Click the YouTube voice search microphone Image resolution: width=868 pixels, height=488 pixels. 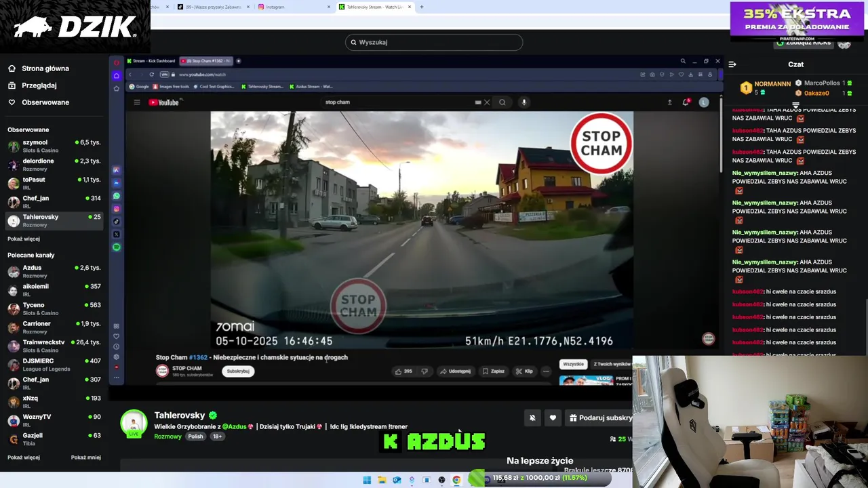pyautogui.click(x=524, y=102)
